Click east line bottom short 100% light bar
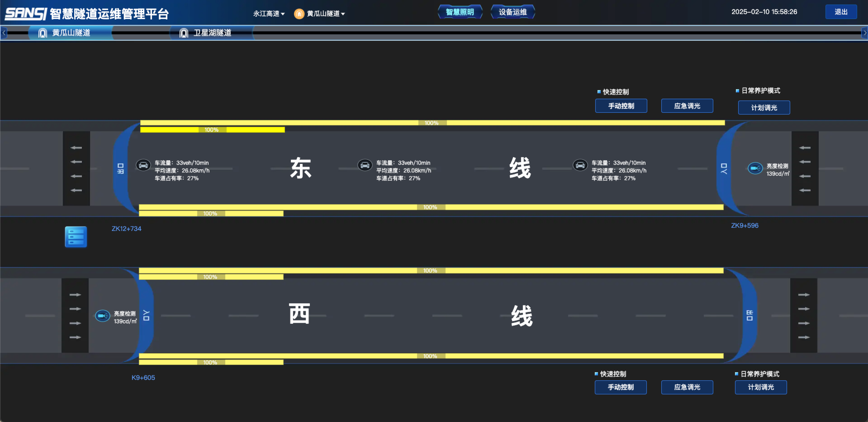 pyautogui.click(x=211, y=214)
